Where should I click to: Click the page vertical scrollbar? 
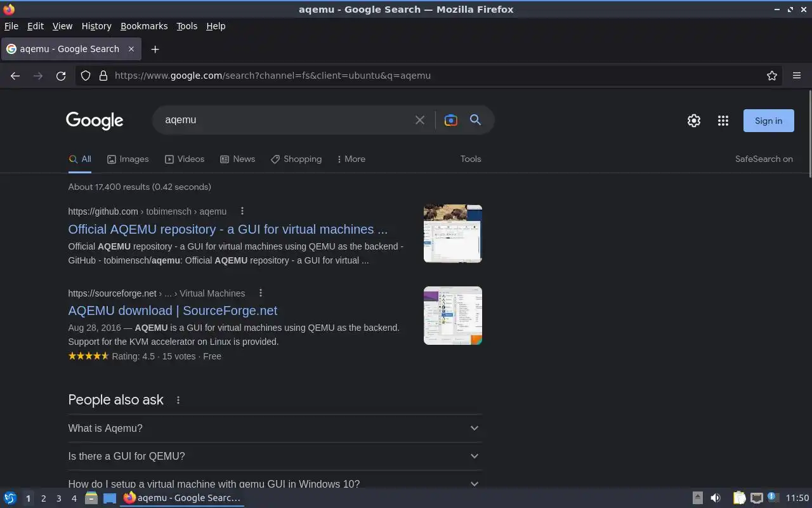pyautogui.click(x=809, y=134)
